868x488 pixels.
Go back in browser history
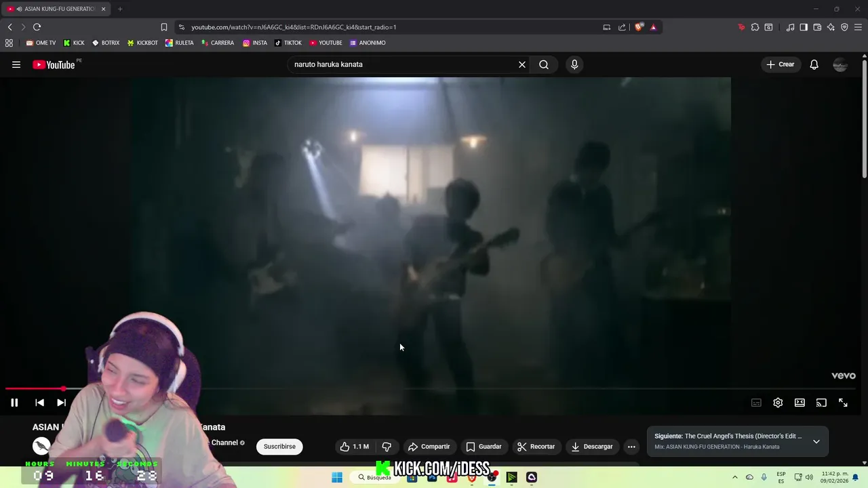[9, 27]
